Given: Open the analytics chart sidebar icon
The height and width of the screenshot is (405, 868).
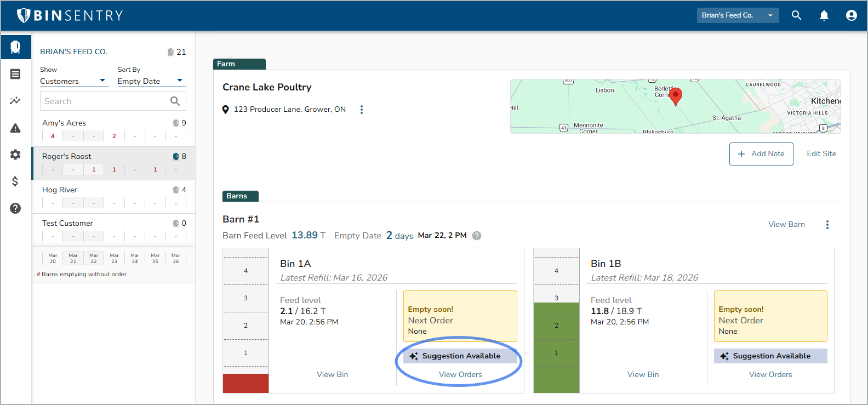Looking at the screenshot, I should point(15,101).
